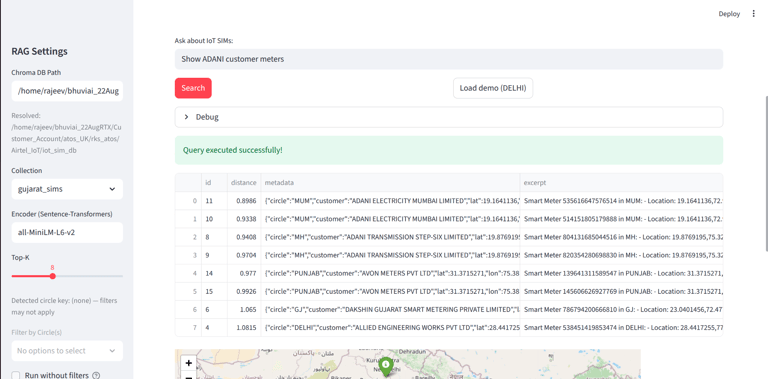Image resolution: width=768 pixels, height=379 pixels.
Task: Click Load demo (DELHI) button
Action: (493, 88)
